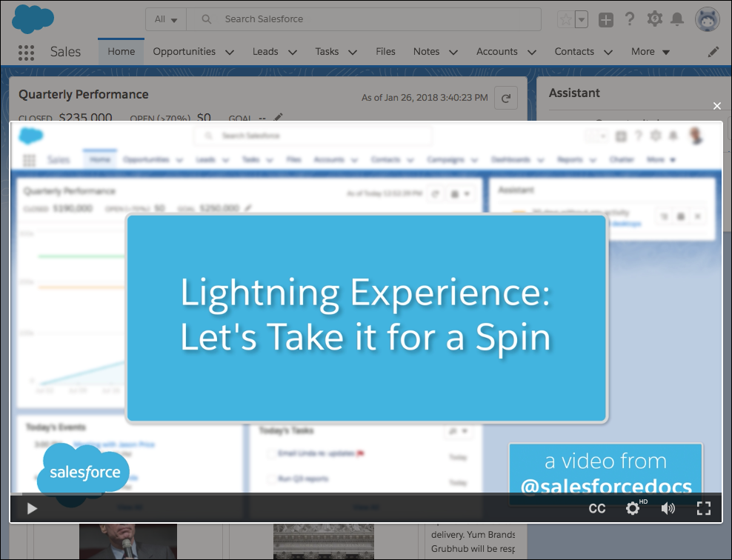Expand the Notes tab chevron
This screenshot has width=732, height=560.
pos(453,53)
